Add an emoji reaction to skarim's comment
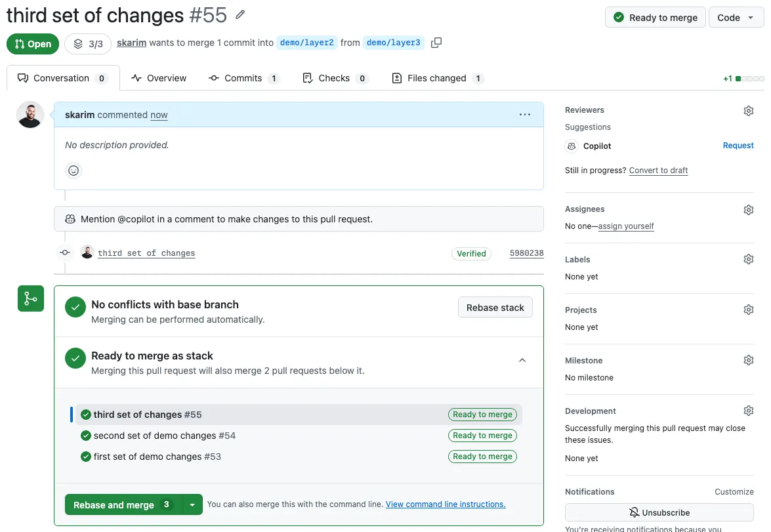The image size is (771, 532). 73,171
